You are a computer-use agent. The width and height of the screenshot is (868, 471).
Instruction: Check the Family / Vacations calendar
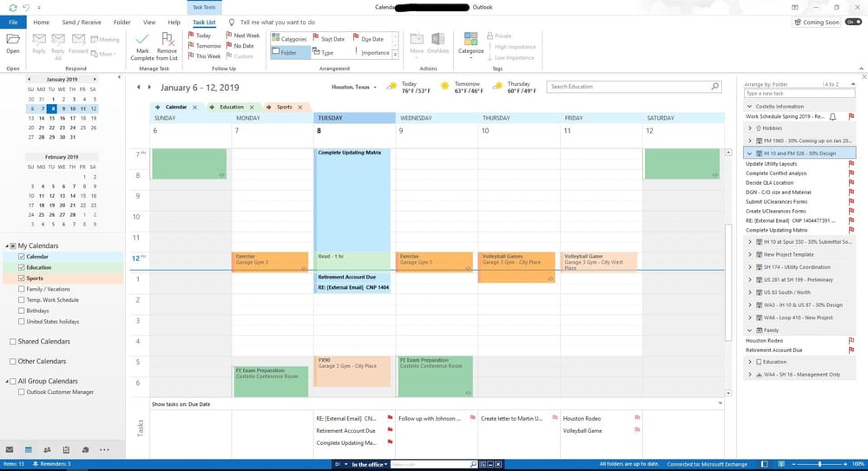point(22,289)
